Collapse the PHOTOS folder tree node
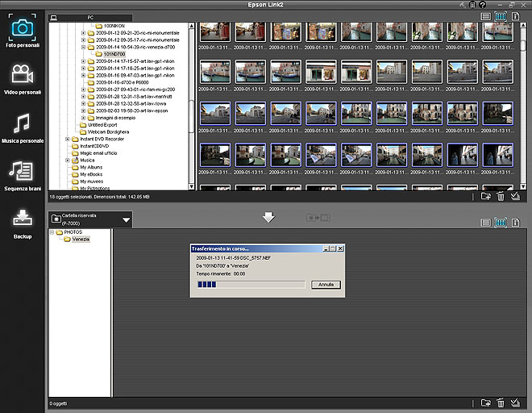Viewport: 532px width, 413px height. click(52, 232)
